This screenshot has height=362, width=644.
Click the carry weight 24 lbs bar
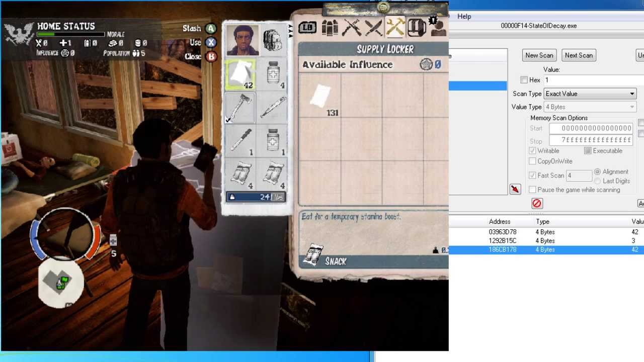(x=256, y=197)
